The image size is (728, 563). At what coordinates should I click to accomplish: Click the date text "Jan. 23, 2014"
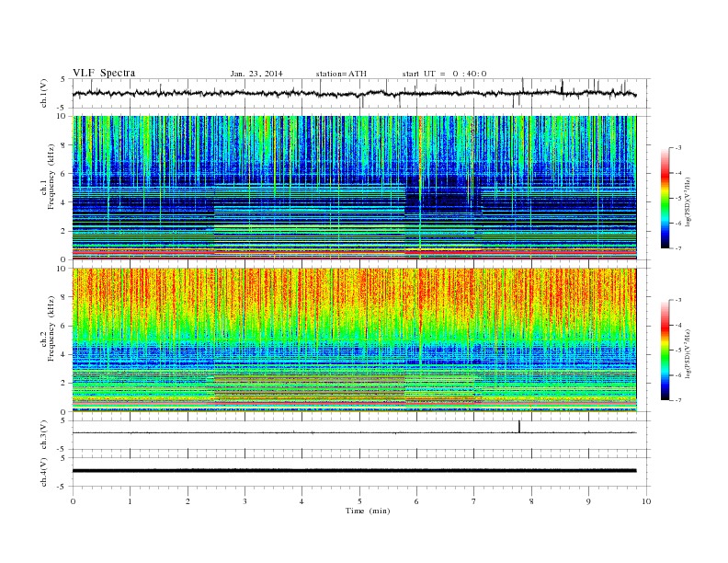[x=256, y=74]
